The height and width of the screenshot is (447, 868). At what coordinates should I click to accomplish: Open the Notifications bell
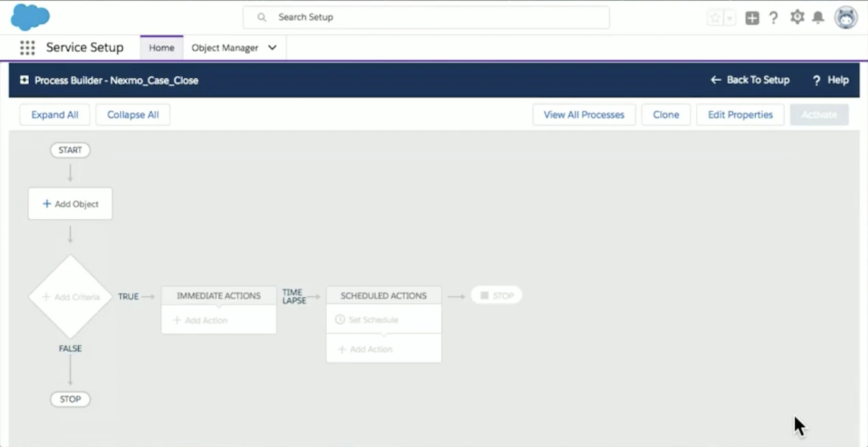(818, 17)
